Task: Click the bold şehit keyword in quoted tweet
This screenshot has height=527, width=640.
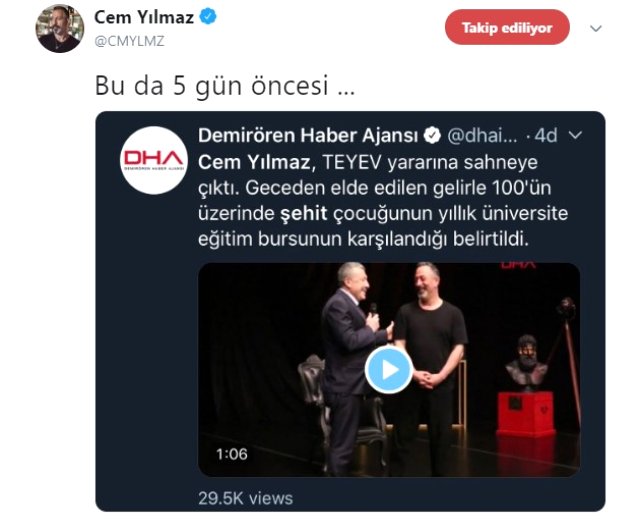Action: point(304,213)
